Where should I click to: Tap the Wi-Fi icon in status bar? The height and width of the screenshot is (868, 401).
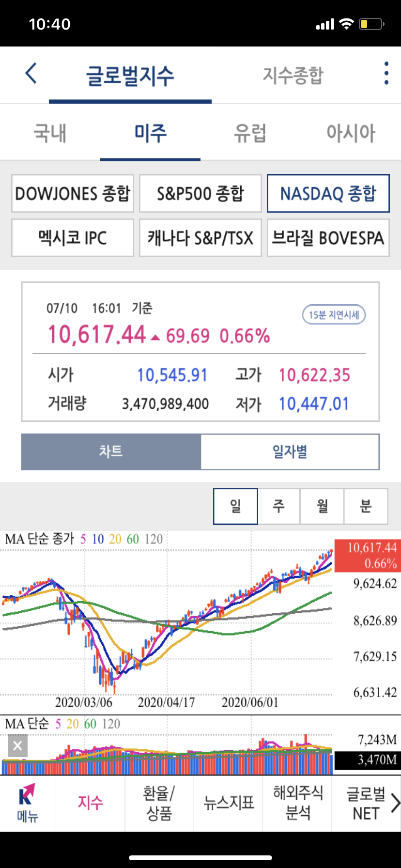click(346, 24)
